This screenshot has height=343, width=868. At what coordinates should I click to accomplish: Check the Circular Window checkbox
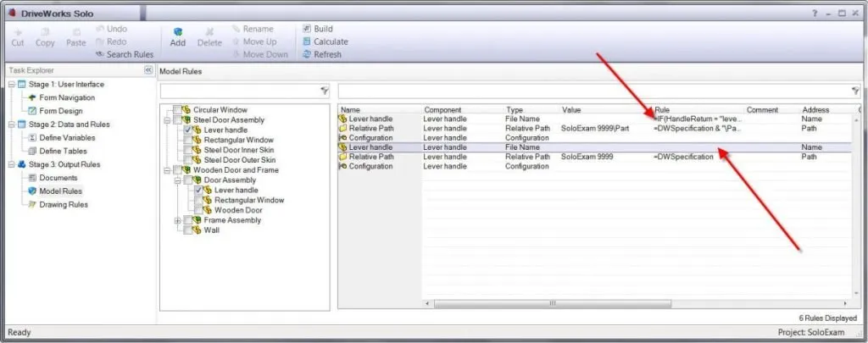176,110
